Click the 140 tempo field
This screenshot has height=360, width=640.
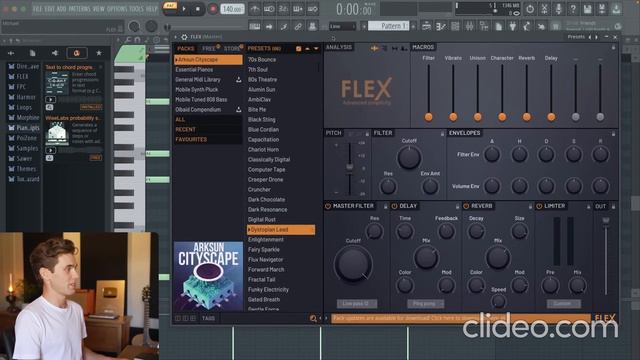tap(232, 9)
